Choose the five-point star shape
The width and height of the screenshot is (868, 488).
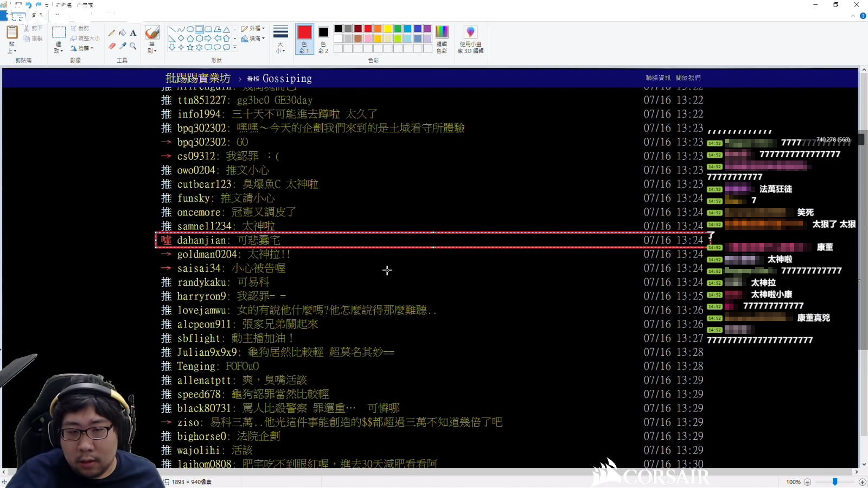pyautogui.click(x=190, y=48)
